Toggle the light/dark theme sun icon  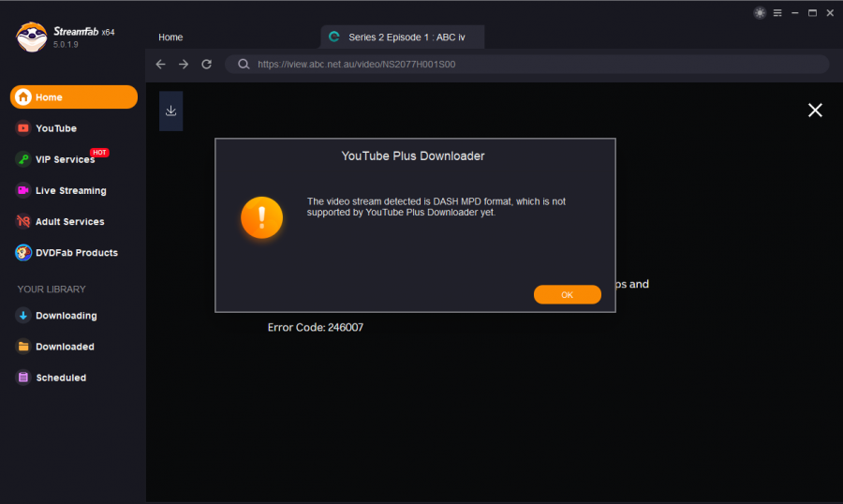(x=759, y=13)
